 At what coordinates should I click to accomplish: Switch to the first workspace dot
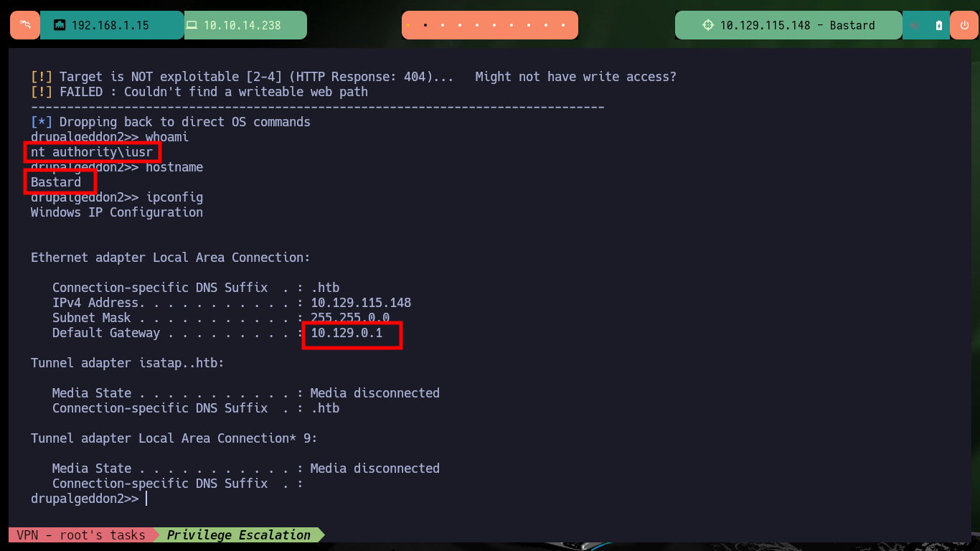click(407, 25)
